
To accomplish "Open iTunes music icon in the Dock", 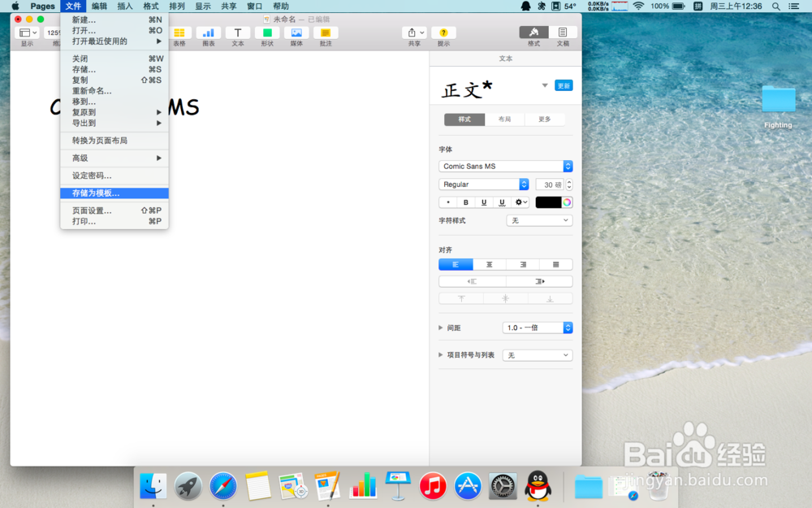I will click(433, 486).
